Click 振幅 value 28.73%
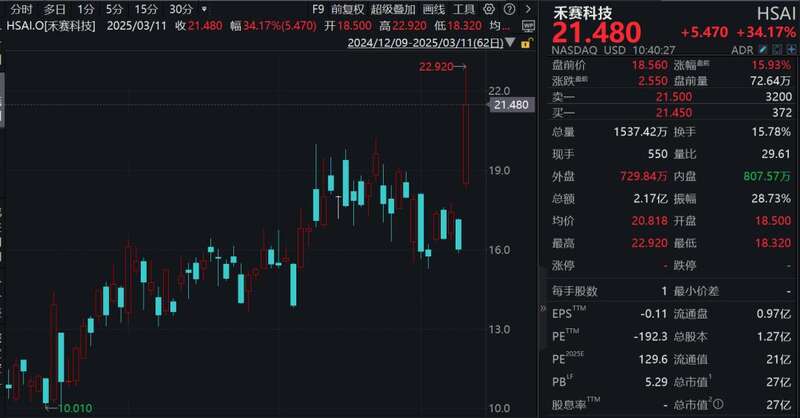The width and height of the screenshot is (800, 418). (x=771, y=198)
